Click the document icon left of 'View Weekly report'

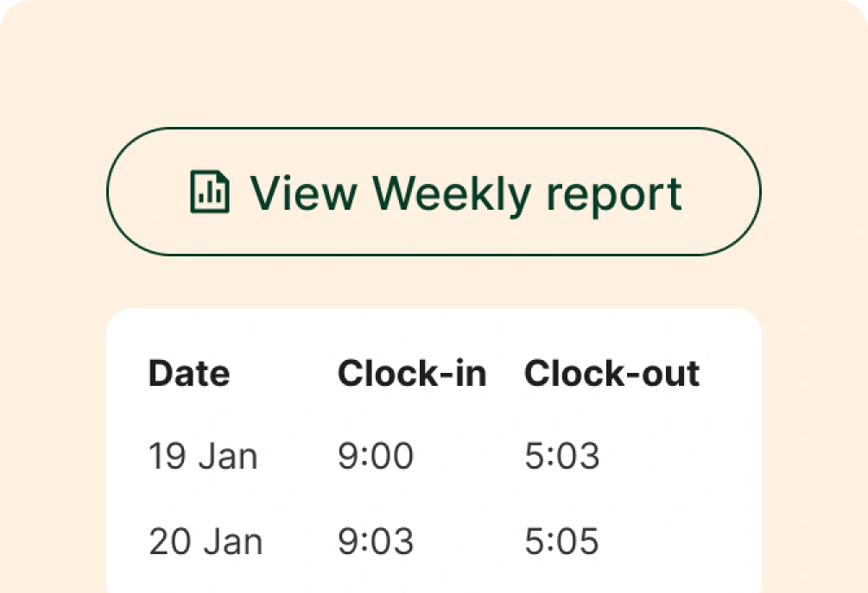pos(209,192)
